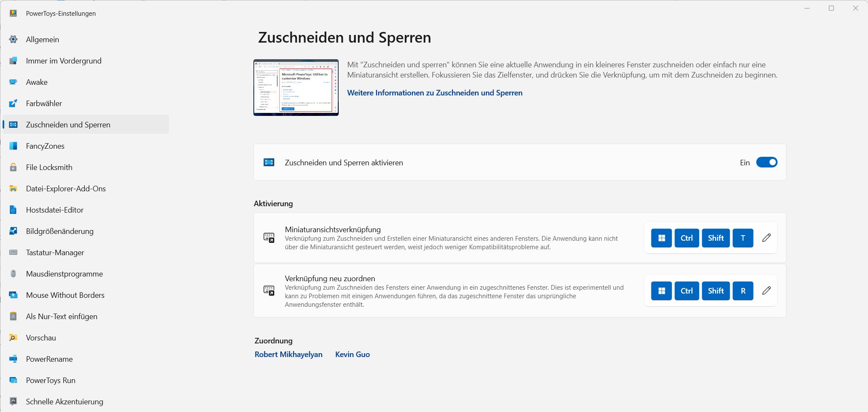Click the Bildgrößenänderung icon

[x=13, y=231]
